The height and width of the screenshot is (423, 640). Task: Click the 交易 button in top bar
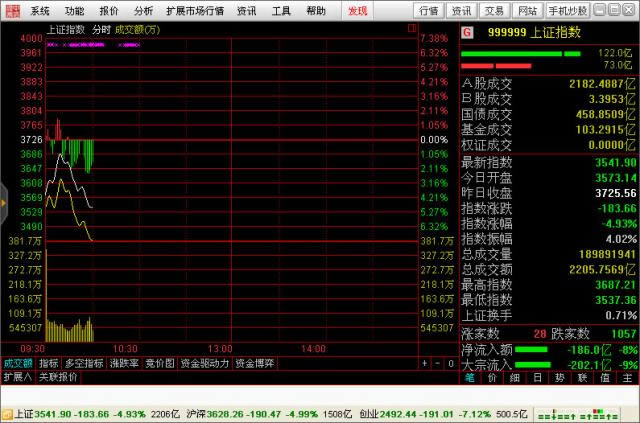pos(493,11)
